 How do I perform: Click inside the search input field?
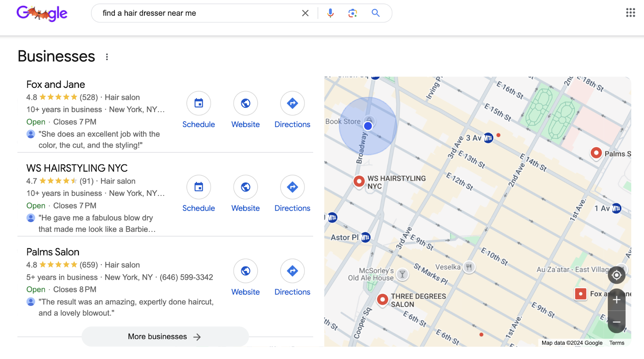click(x=197, y=13)
